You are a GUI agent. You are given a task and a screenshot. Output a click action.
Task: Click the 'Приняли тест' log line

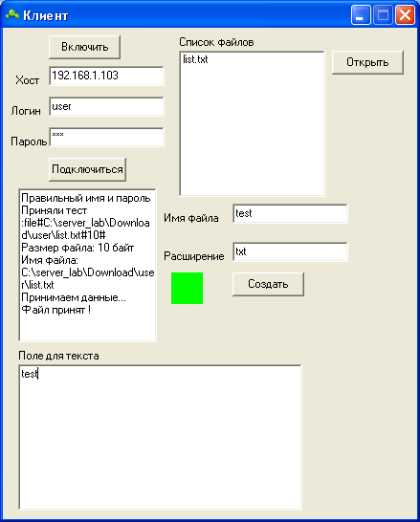(54, 210)
